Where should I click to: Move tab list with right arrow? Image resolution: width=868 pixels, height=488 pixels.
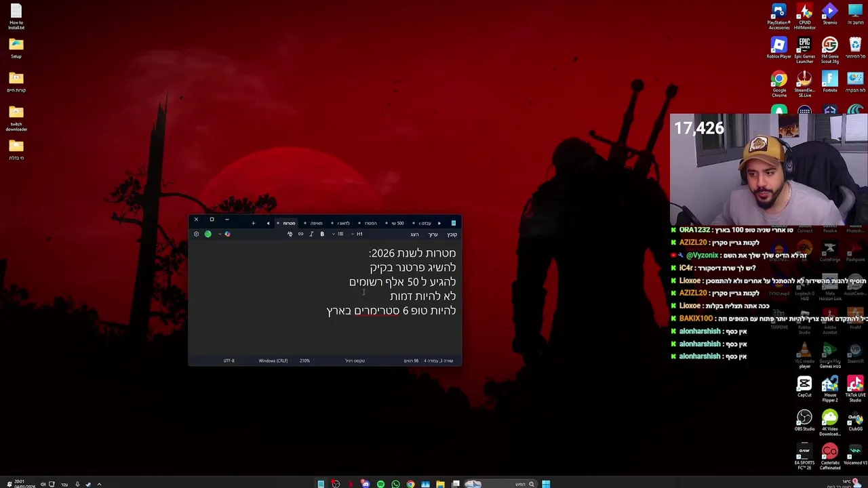click(x=439, y=223)
